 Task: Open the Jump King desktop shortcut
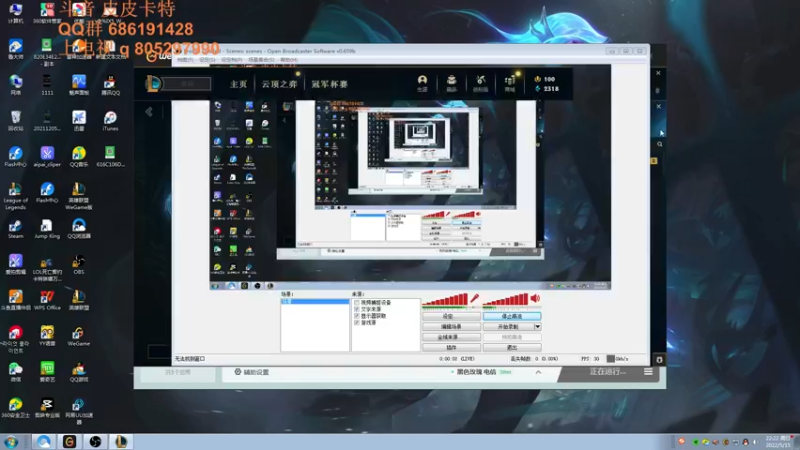(47, 230)
